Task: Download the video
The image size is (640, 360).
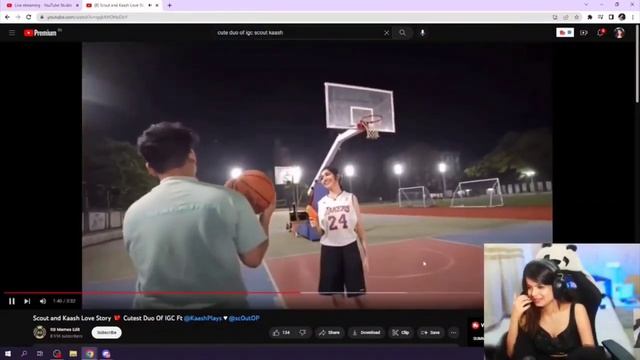Action: (x=366, y=333)
